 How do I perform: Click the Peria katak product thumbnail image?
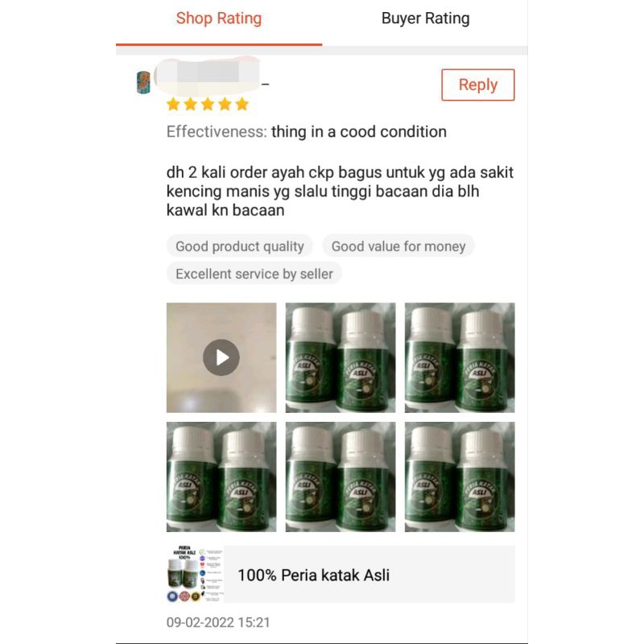coord(195,574)
